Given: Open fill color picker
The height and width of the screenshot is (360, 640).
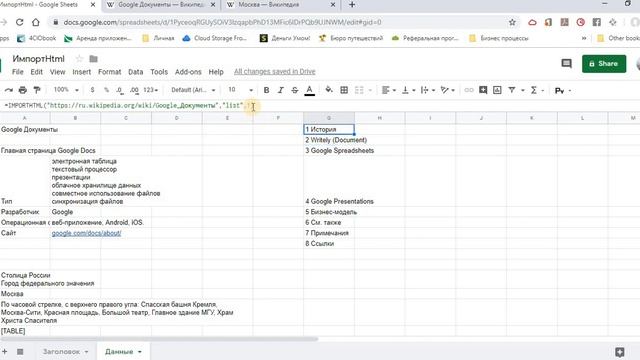Looking at the screenshot, I should [x=329, y=90].
